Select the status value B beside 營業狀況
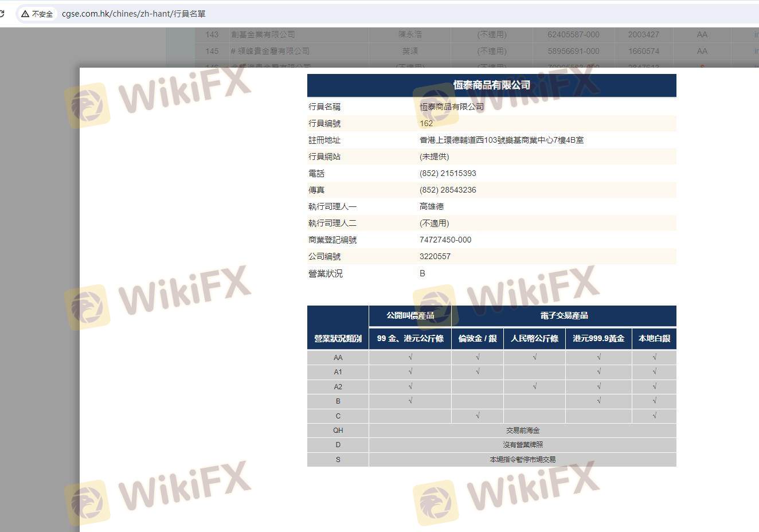The width and height of the screenshot is (759, 532). (422, 273)
